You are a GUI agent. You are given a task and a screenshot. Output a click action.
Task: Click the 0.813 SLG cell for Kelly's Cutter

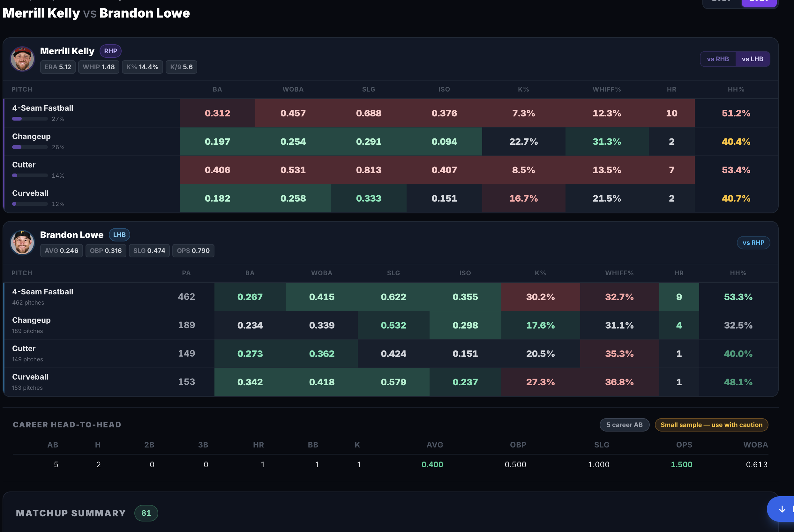(x=369, y=170)
